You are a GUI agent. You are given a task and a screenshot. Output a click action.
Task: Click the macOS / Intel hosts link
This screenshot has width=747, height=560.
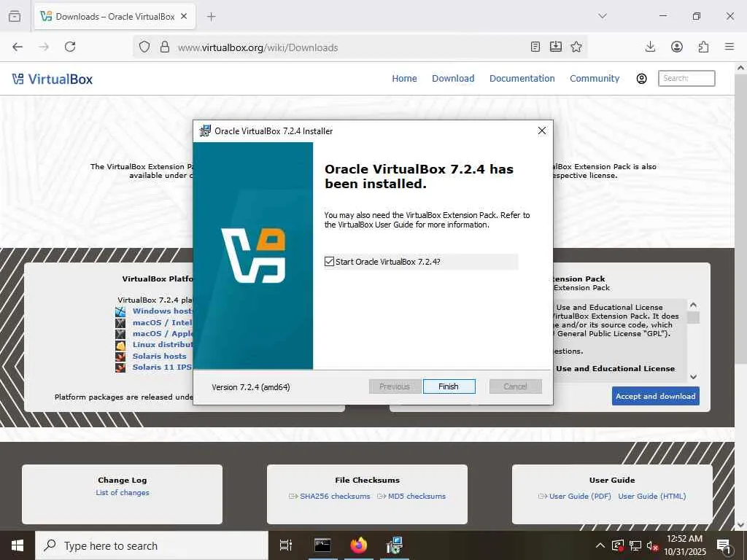(x=162, y=322)
